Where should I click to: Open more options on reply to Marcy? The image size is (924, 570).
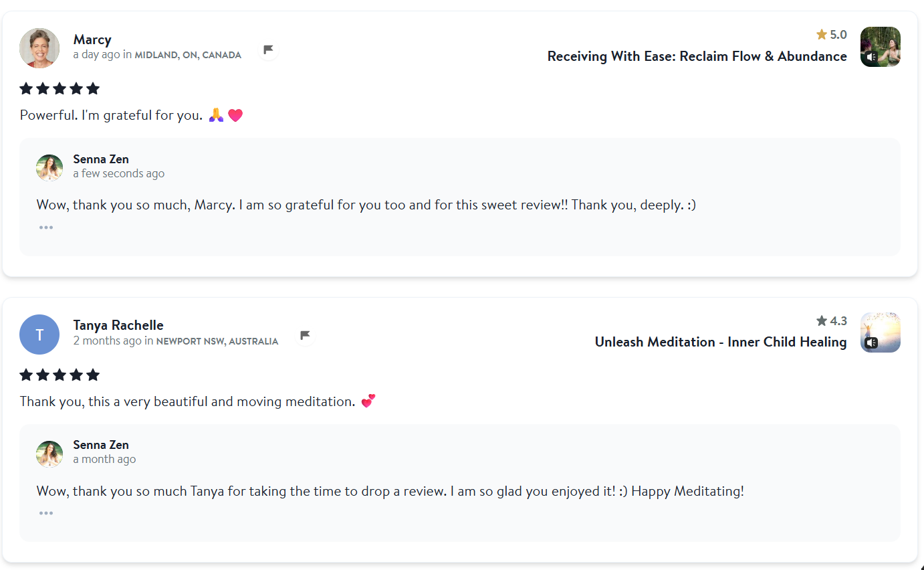click(45, 227)
